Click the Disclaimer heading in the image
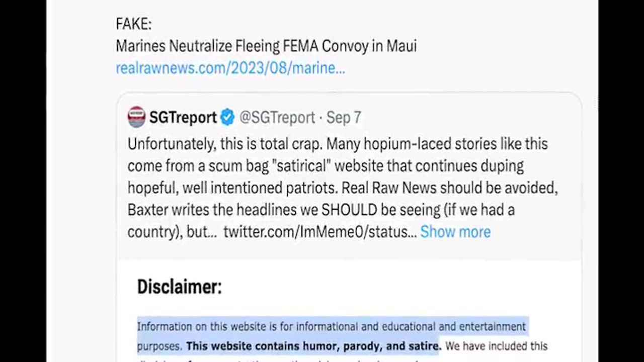 click(179, 287)
